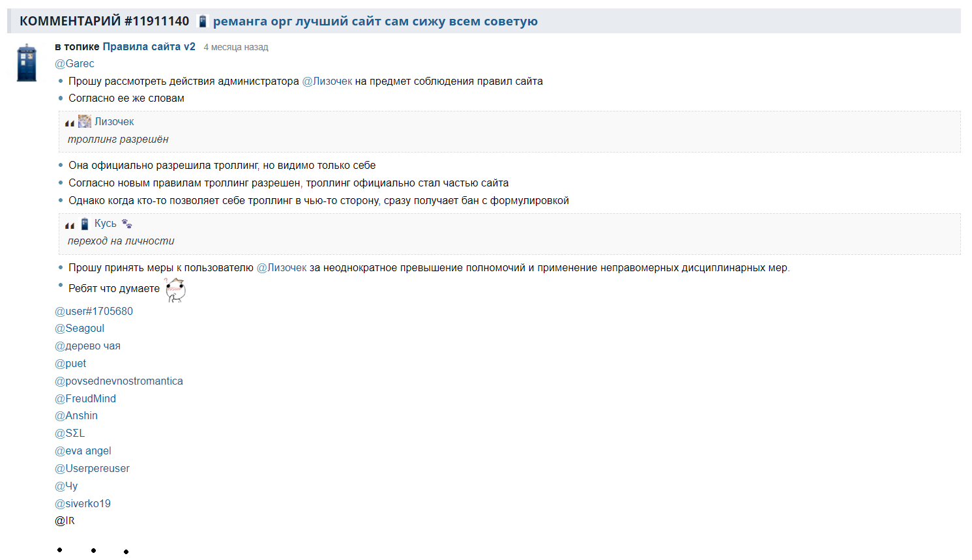Click the @FreudMind mention
This screenshot has height=560, width=972.
pyautogui.click(x=85, y=398)
